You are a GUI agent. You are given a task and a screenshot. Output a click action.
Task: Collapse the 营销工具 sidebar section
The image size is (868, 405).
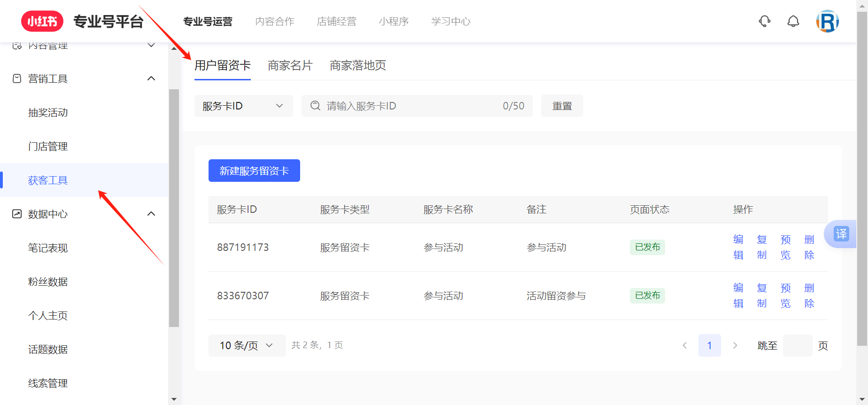[x=151, y=78]
